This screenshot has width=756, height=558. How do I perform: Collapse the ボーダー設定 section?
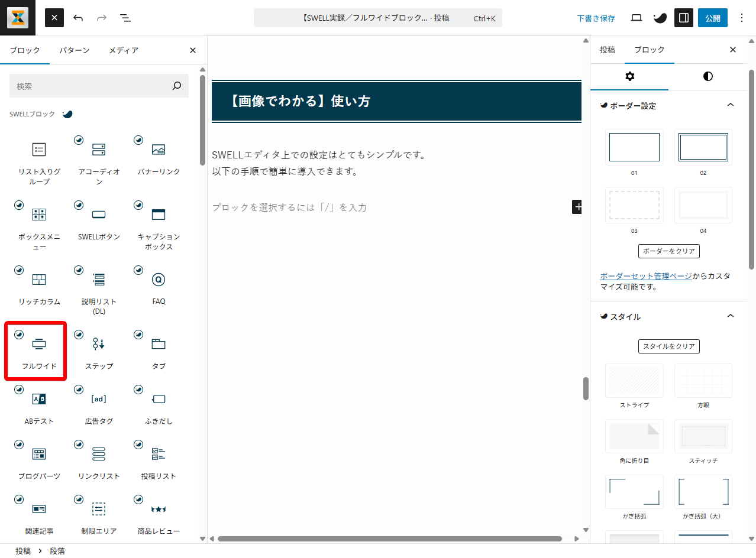point(730,105)
